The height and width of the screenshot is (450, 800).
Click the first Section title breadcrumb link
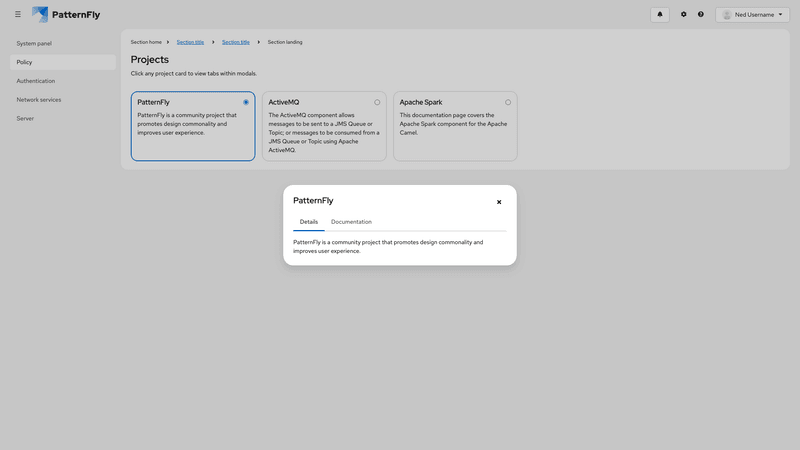[x=190, y=42]
